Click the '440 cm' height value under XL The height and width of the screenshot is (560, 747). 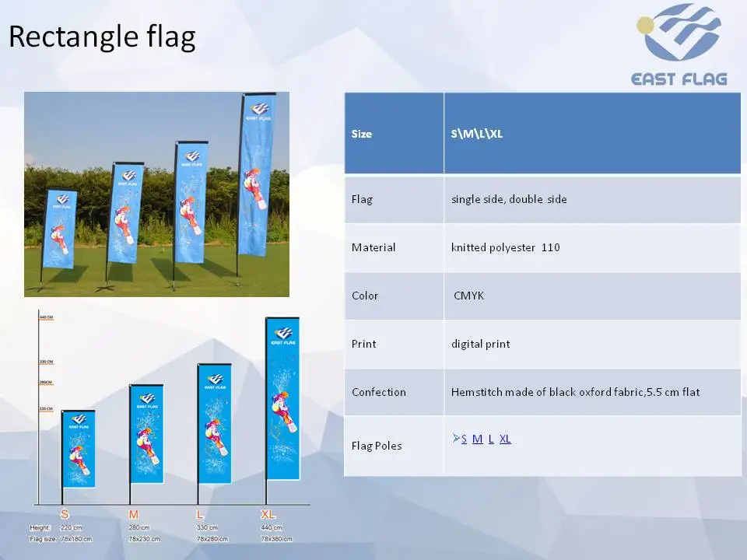tap(272, 527)
